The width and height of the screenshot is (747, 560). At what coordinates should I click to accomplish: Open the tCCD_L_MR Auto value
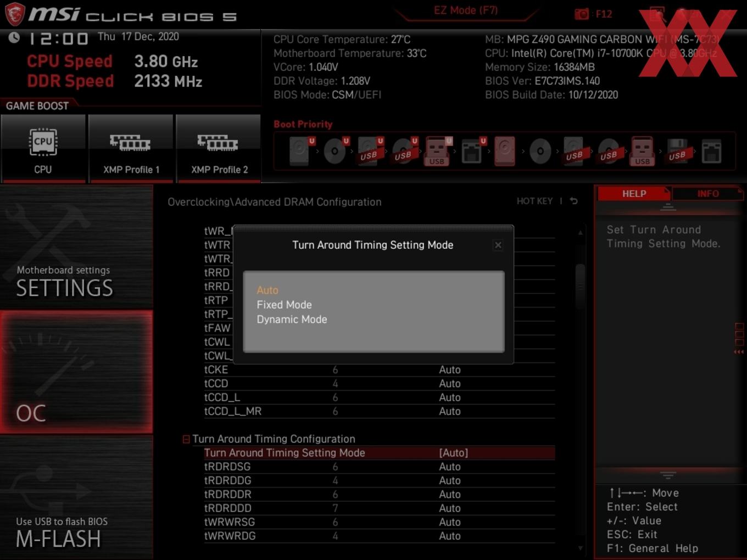tap(450, 411)
